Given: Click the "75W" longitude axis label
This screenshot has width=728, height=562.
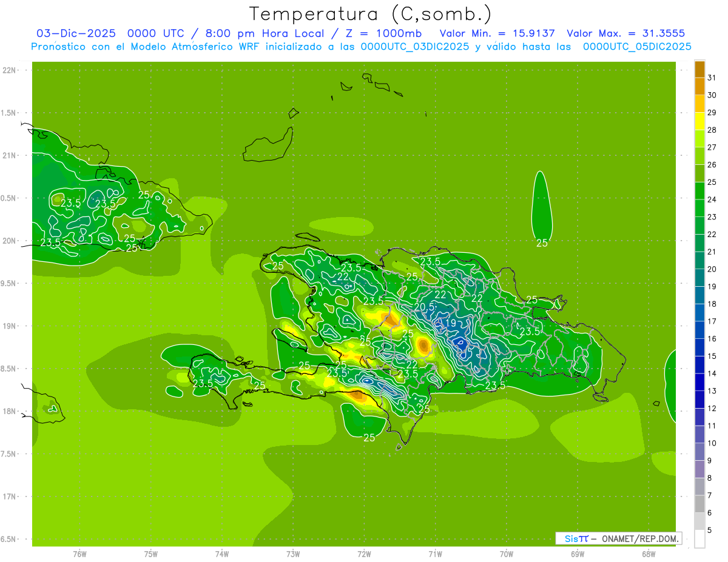Looking at the screenshot, I should click(150, 554).
